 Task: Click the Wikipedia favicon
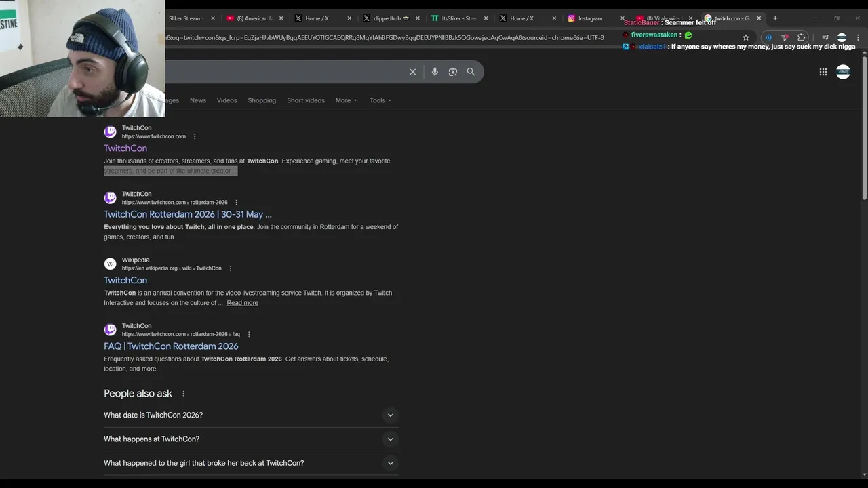click(x=110, y=264)
